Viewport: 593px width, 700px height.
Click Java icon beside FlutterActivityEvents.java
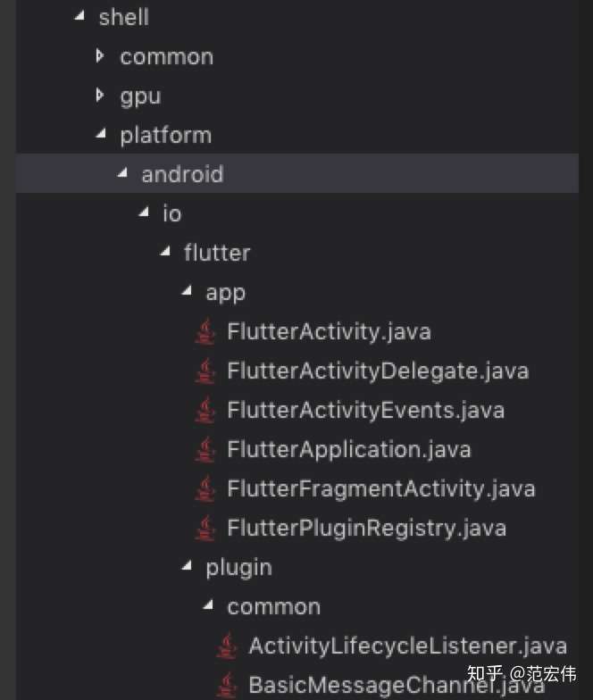(x=206, y=411)
